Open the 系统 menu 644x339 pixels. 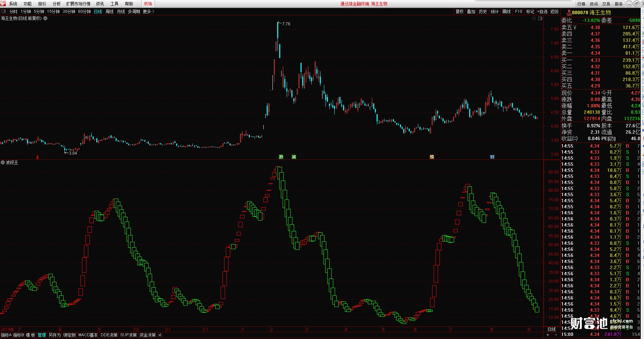pyautogui.click(x=13, y=4)
